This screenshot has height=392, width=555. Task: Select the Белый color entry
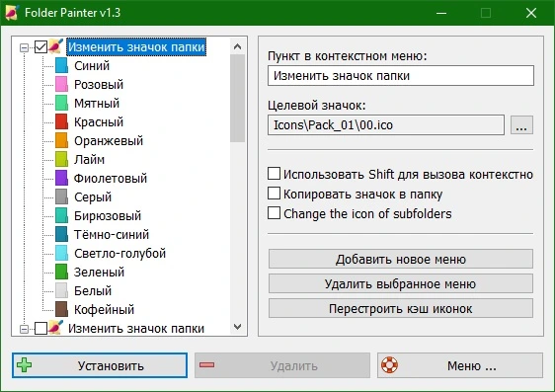[93, 291]
